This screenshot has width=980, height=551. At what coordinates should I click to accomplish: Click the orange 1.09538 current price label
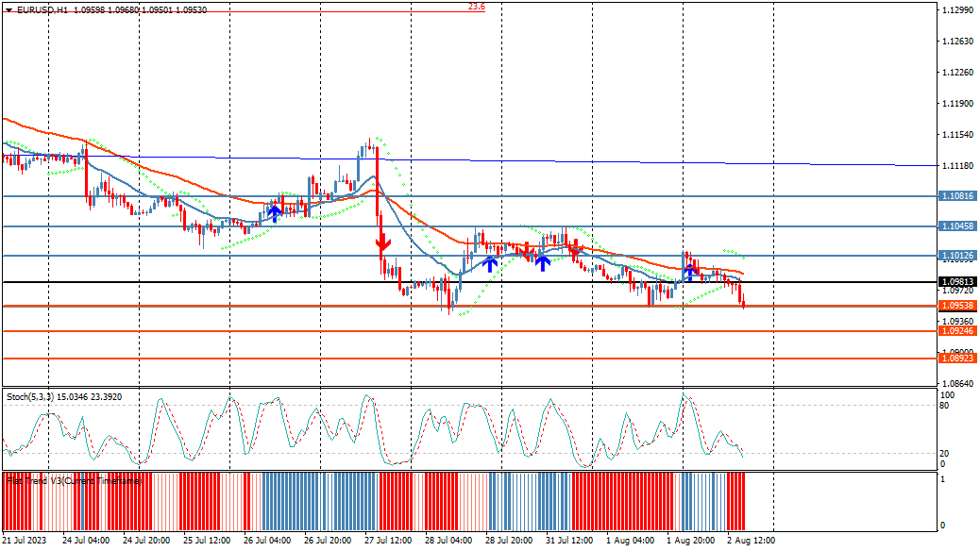click(x=957, y=306)
